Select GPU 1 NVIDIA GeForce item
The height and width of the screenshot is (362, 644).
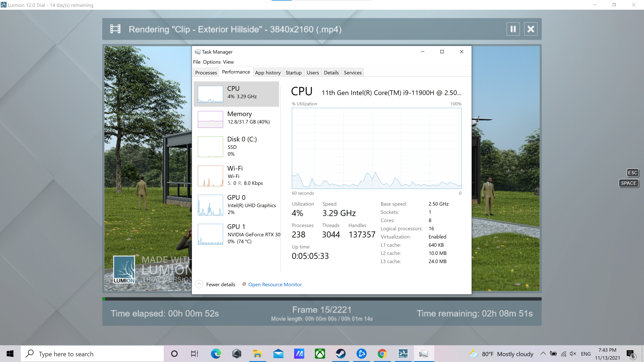(236, 234)
